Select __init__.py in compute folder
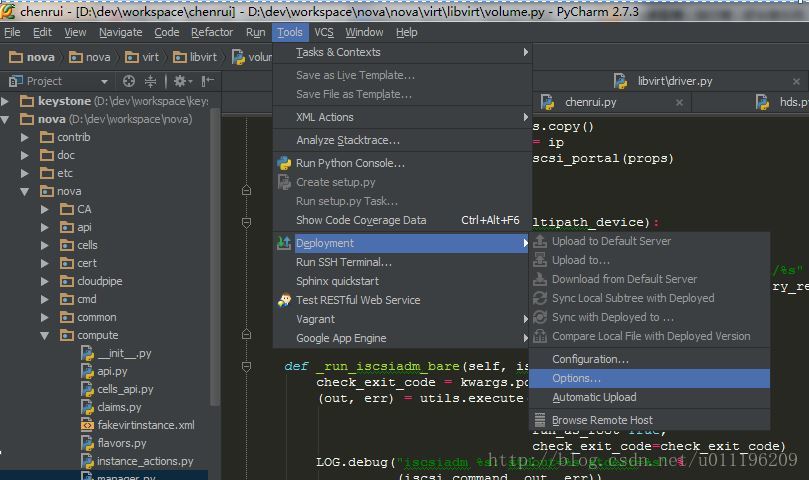The height and width of the screenshot is (480, 809). 124,354
